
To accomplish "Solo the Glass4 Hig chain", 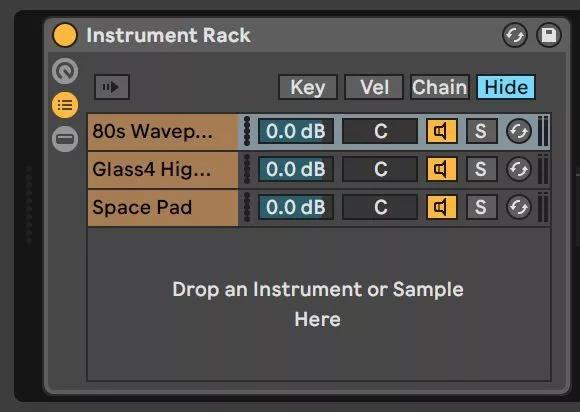I will tap(481, 169).
